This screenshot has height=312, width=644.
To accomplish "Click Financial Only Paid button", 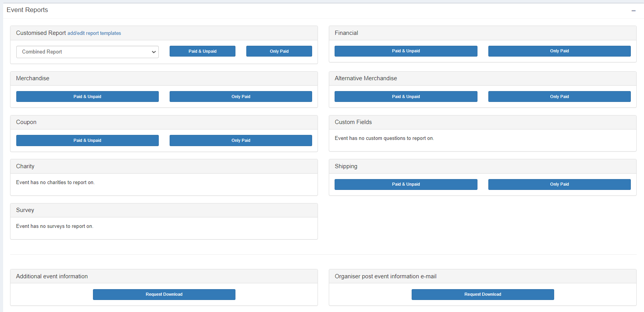I will 560,51.
